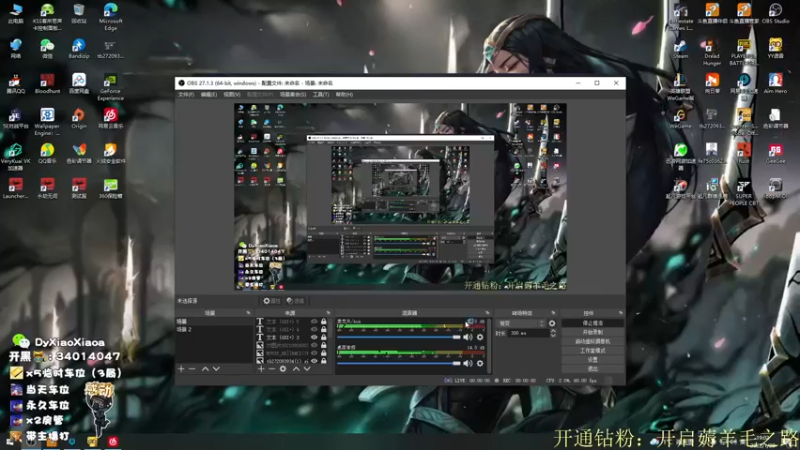Click the Stop Streaming button
This screenshot has height=450, width=800.
592,323
